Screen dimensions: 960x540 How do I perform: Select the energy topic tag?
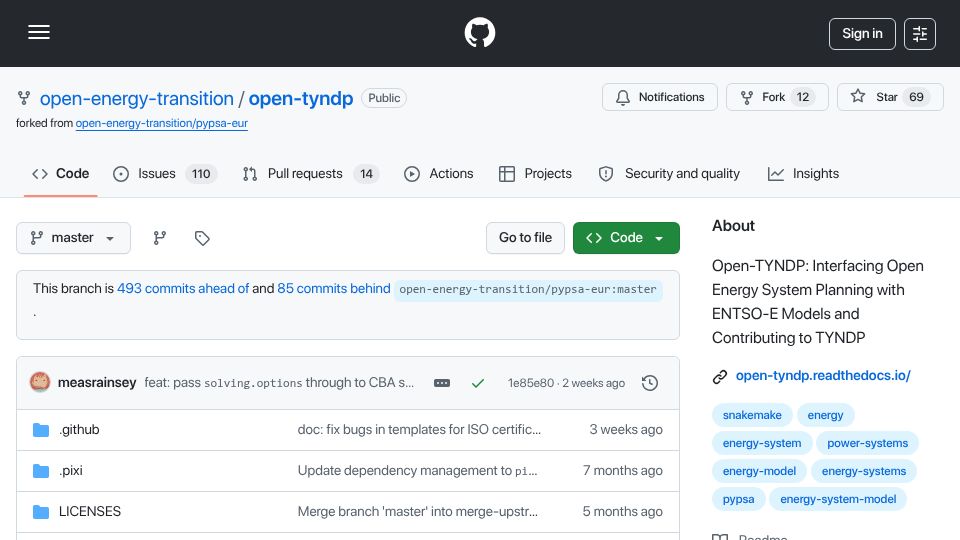coord(825,415)
